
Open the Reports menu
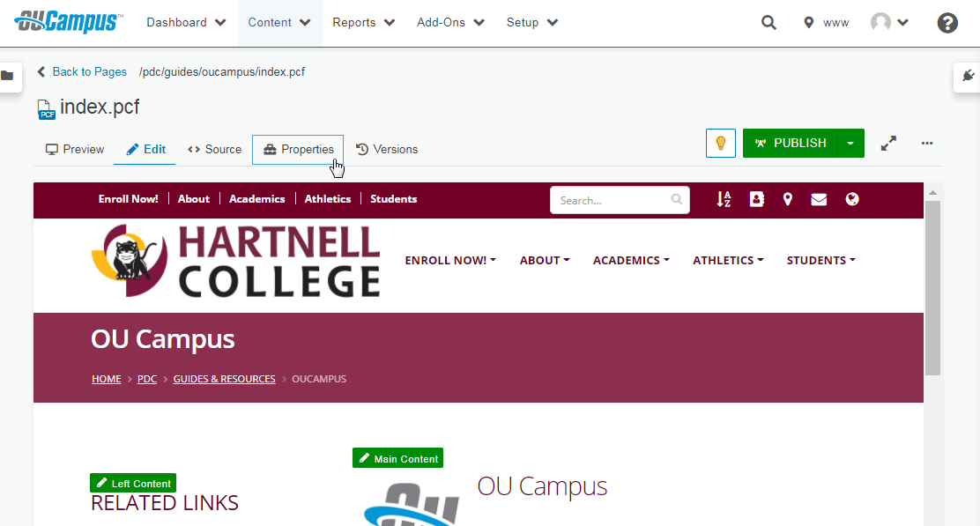click(x=363, y=23)
